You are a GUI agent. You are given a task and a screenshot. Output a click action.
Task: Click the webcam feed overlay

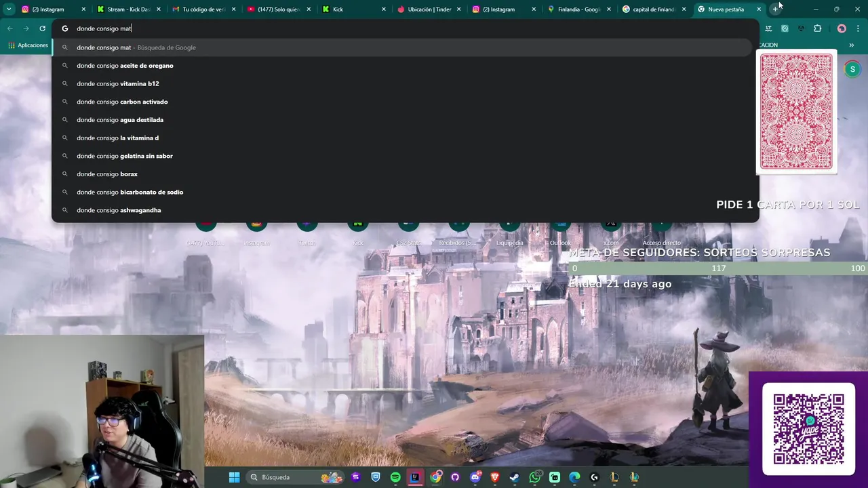point(102,411)
